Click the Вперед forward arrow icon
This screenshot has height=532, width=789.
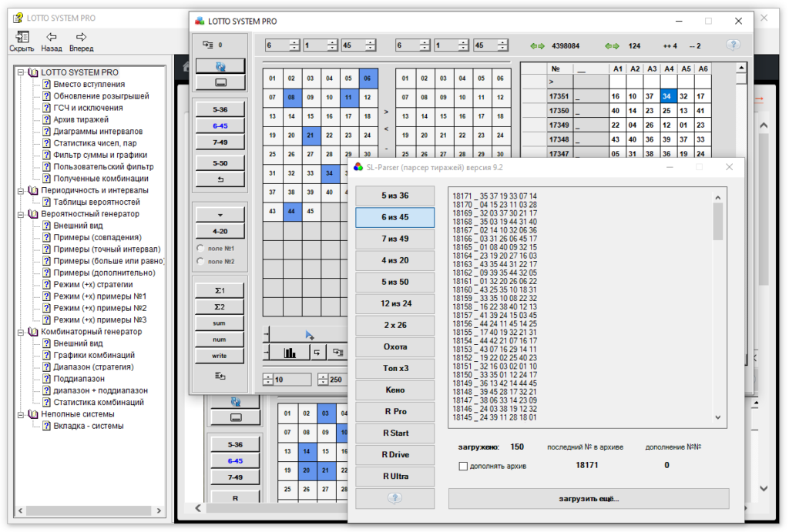(x=81, y=37)
